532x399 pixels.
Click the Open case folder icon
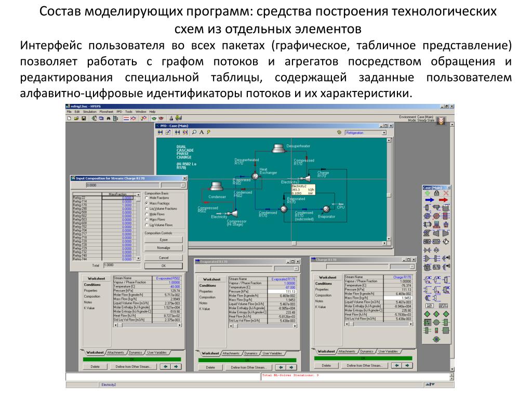click(76, 118)
